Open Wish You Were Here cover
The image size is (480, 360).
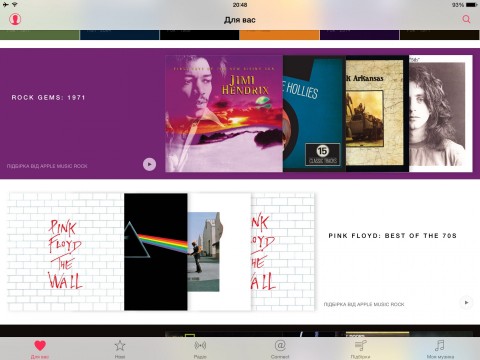219,252
